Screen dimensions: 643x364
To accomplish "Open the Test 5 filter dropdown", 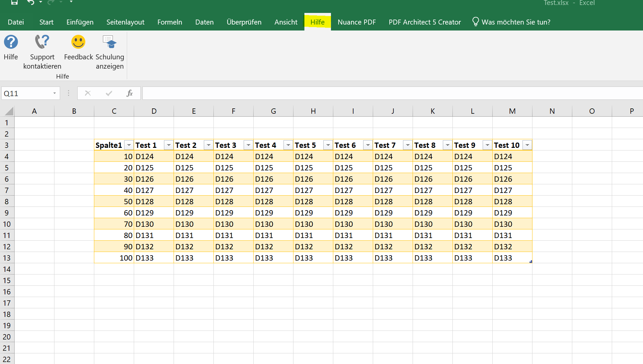I will pyautogui.click(x=328, y=145).
